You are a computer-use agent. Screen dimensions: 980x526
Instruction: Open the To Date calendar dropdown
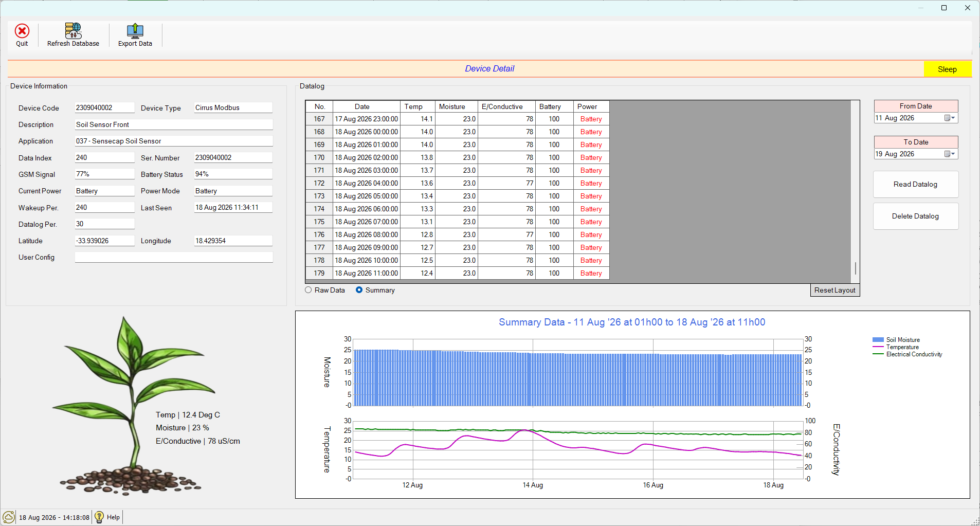click(x=950, y=154)
